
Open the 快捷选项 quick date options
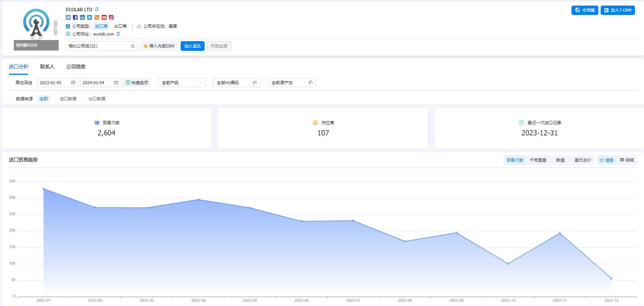pyautogui.click(x=137, y=83)
